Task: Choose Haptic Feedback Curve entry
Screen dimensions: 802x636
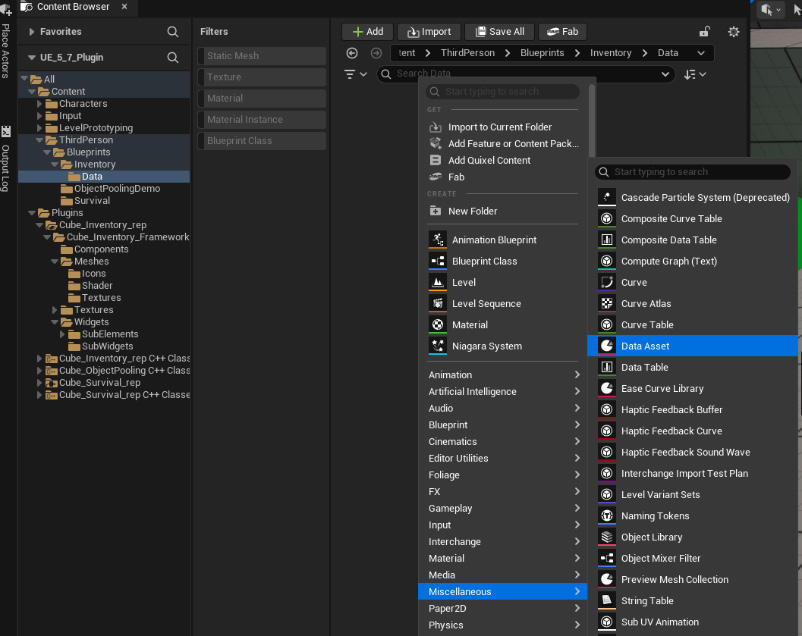Action: pyautogui.click(x=693, y=431)
